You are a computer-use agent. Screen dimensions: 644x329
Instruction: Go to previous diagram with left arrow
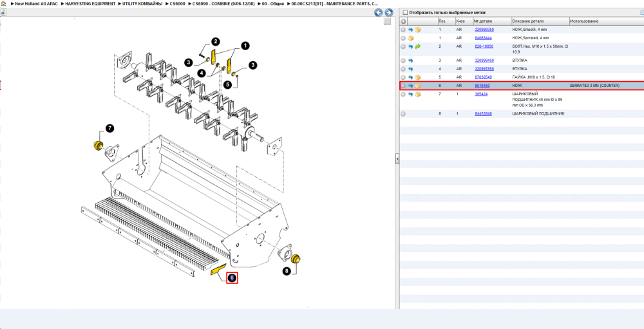(379, 13)
